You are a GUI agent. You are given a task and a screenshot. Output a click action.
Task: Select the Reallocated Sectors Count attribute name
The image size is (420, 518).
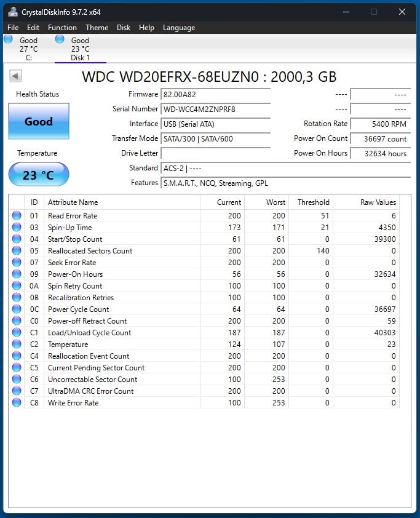[x=90, y=251]
